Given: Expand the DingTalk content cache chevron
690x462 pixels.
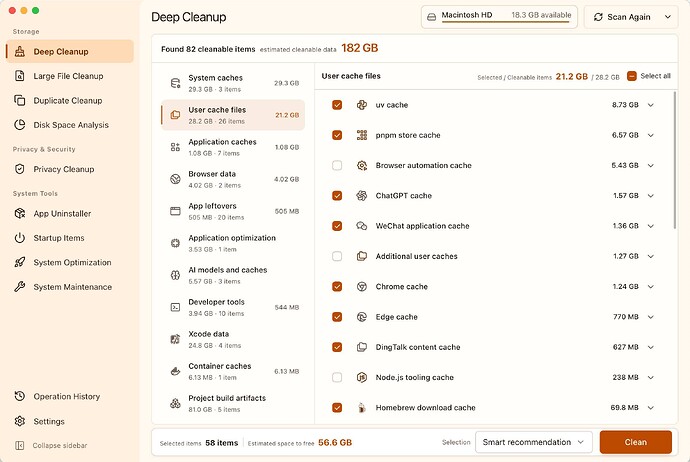Looking at the screenshot, I should pyautogui.click(x=651, y=347).
